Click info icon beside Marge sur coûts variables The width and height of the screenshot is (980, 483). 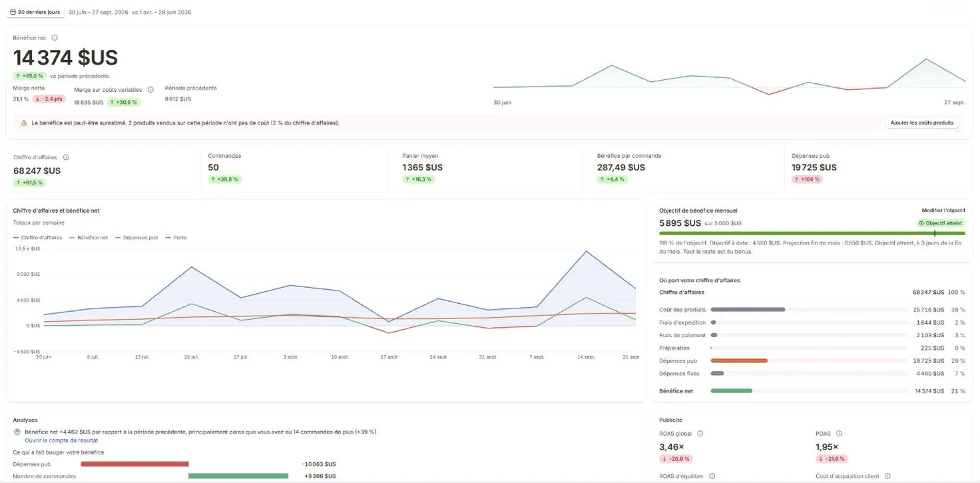click(150, 89)
